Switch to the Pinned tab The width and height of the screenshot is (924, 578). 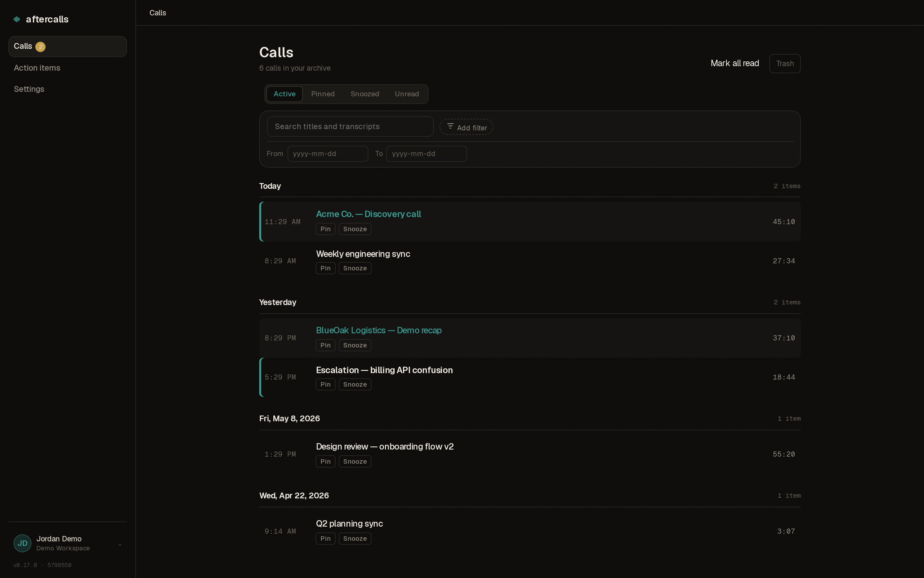click(323, 94)
